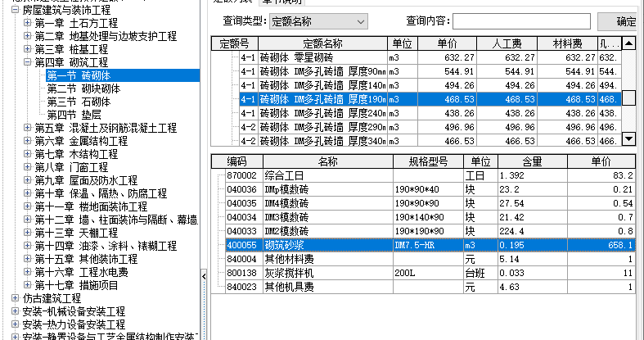Click the 含量 column header

point(532,161)
